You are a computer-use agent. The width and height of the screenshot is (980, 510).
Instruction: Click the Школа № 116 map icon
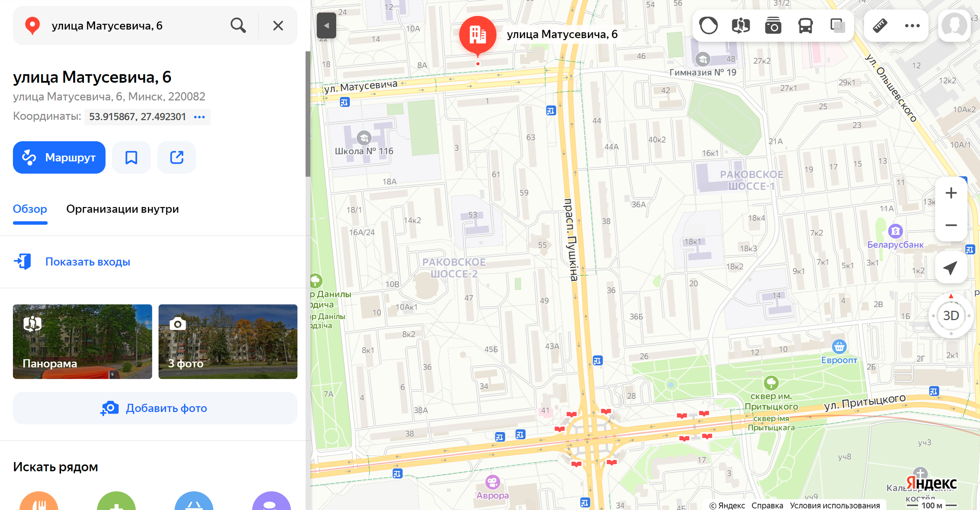(364, 138)
